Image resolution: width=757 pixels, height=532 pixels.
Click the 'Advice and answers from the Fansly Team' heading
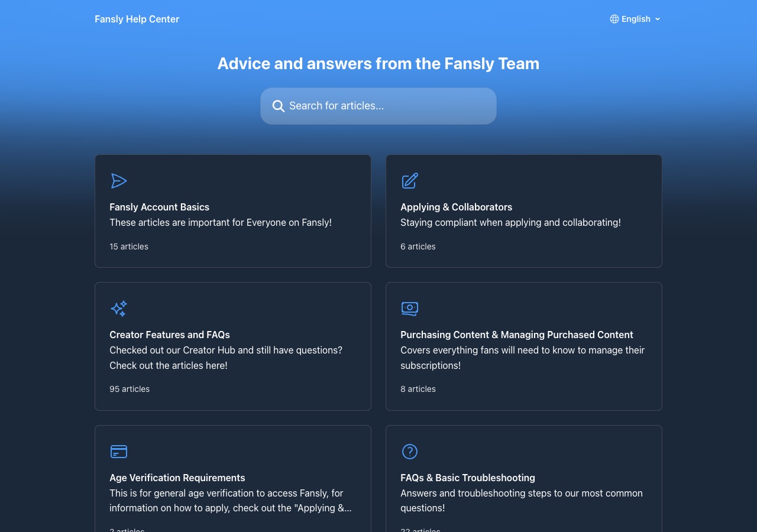pos(378,63)
